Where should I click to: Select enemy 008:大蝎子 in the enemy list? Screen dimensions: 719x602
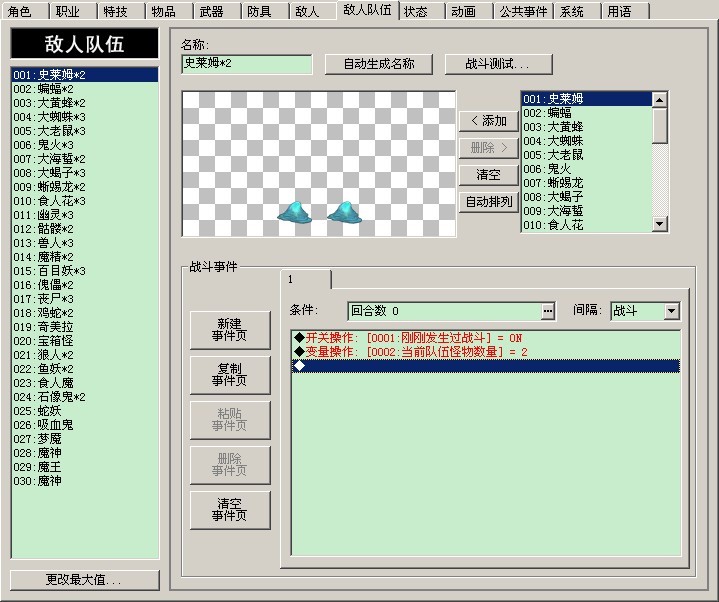tap(587, 197)
